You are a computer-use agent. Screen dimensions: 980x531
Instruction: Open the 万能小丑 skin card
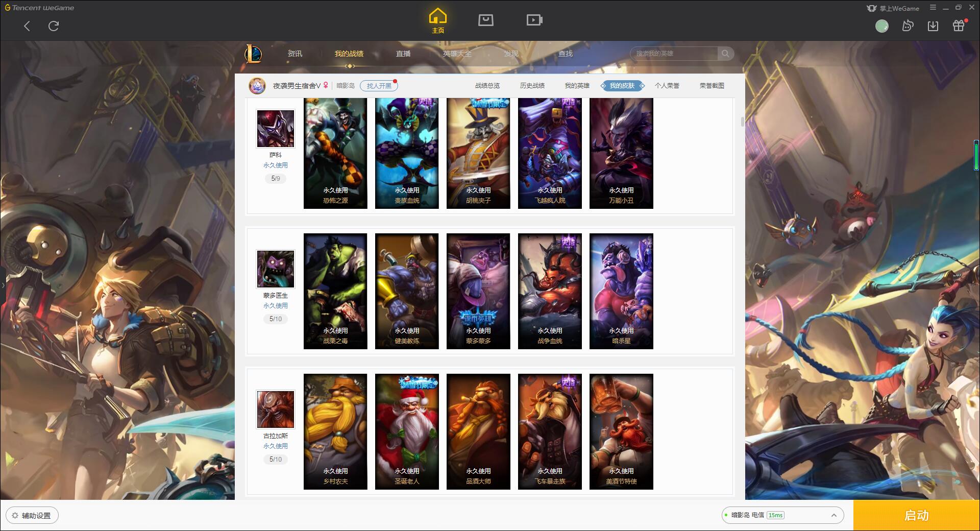(x=621, y=153)
